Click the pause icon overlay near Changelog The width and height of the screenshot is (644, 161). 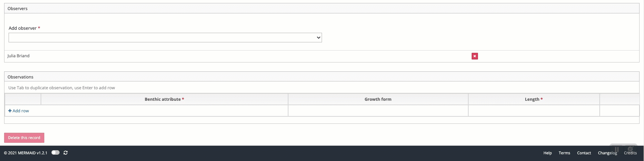click(617, 149)
